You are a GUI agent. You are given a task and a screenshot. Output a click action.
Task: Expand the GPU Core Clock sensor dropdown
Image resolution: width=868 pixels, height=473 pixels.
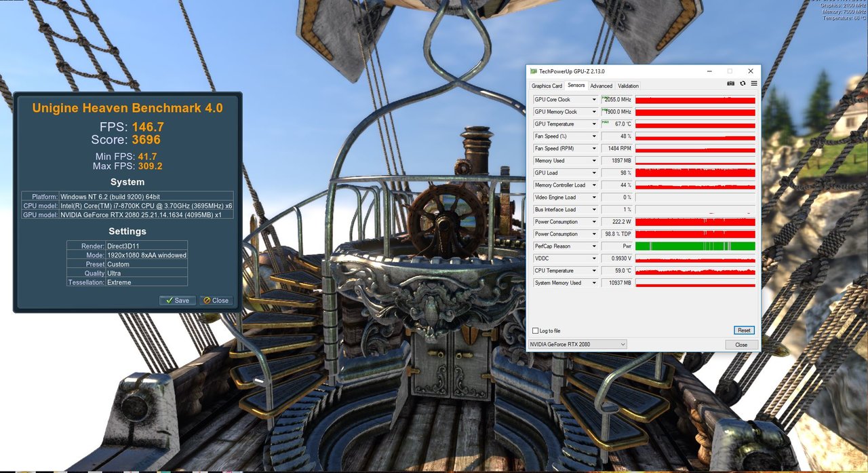[x=594, y=100]
